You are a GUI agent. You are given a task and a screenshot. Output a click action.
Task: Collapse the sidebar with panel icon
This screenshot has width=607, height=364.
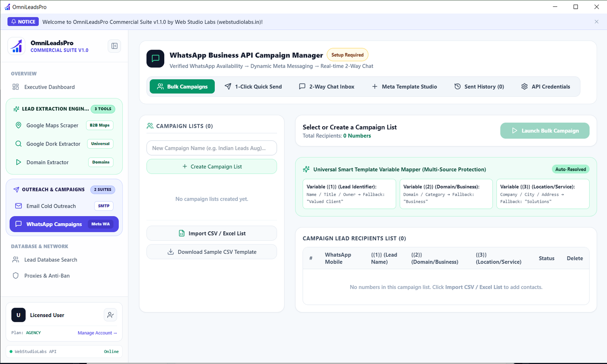click(x=114, y=46)
